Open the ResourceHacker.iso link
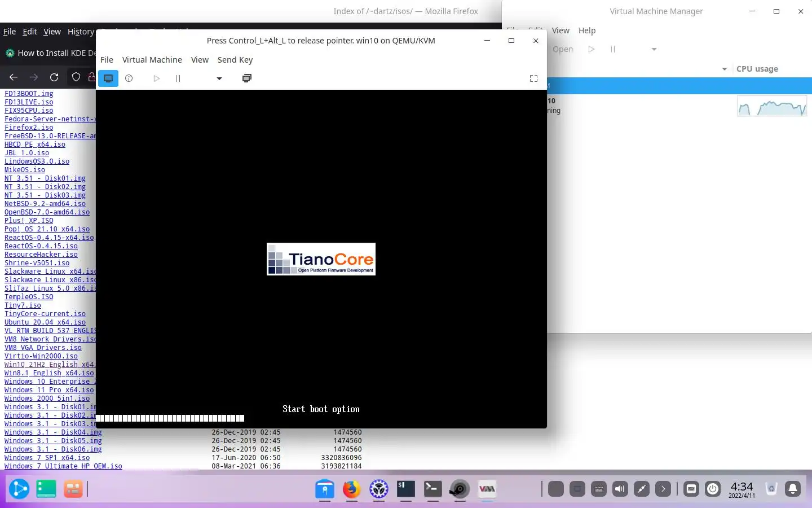The height and width of the screenshot is (508, 812). point(41,255)
